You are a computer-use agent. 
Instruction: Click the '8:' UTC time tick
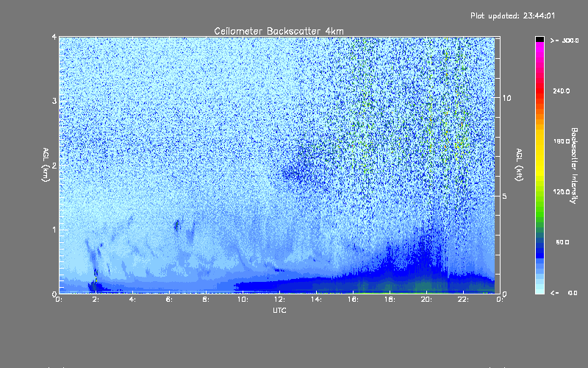tap(207, 300)
